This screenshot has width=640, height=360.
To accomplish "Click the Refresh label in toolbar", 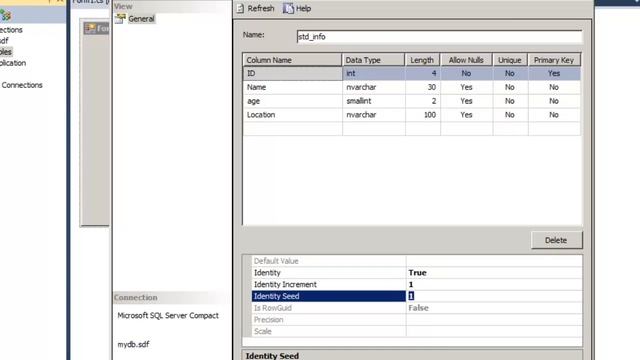I will pyautogui.click(x=261, y=9).
